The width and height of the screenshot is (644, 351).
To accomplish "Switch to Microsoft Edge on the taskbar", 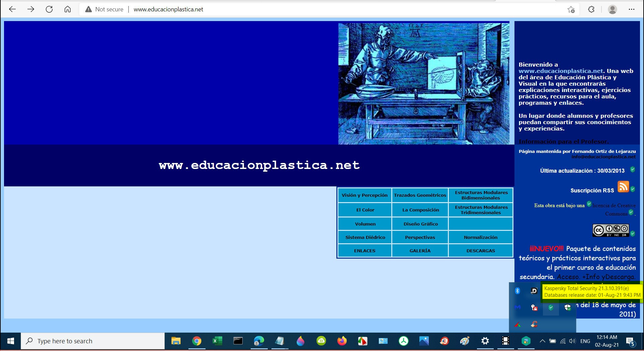I will click(259, 341).
